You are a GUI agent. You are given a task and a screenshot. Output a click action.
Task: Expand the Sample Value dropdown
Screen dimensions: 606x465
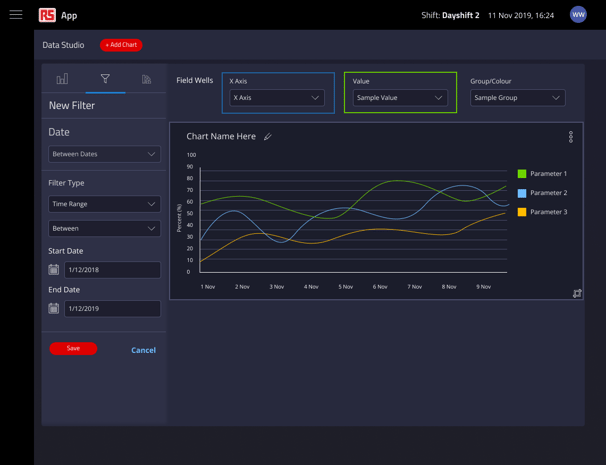pyautogui.click(x=400, y=98)
